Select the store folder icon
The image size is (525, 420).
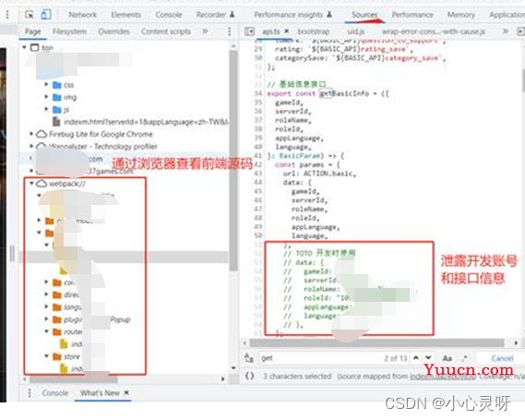pyautogui.click(x=57, y=356)
